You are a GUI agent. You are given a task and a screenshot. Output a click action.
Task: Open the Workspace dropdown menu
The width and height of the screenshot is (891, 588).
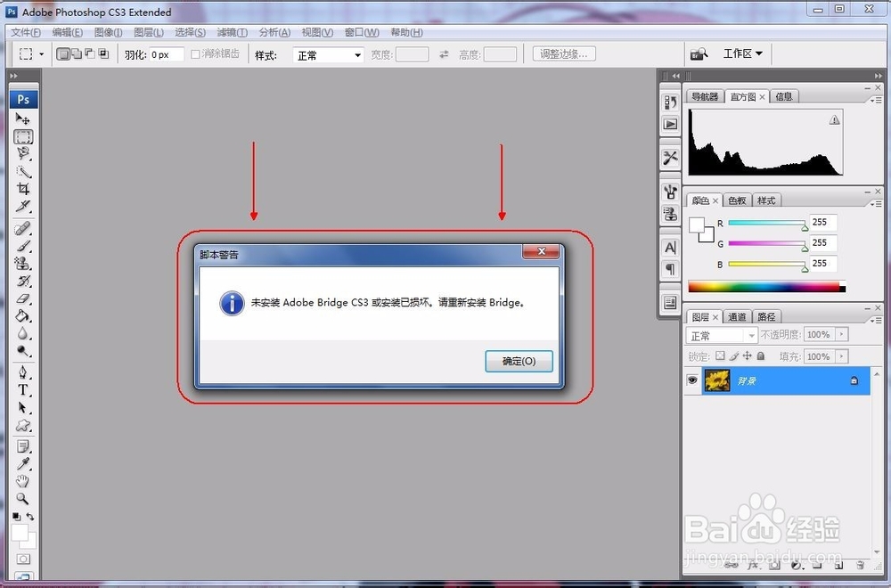coord(742,53)
